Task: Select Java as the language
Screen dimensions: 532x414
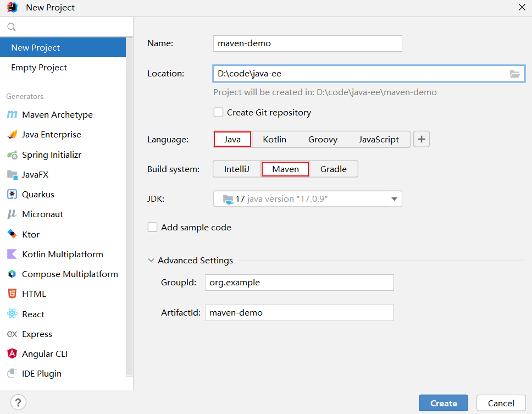Action: pos(232,140)
